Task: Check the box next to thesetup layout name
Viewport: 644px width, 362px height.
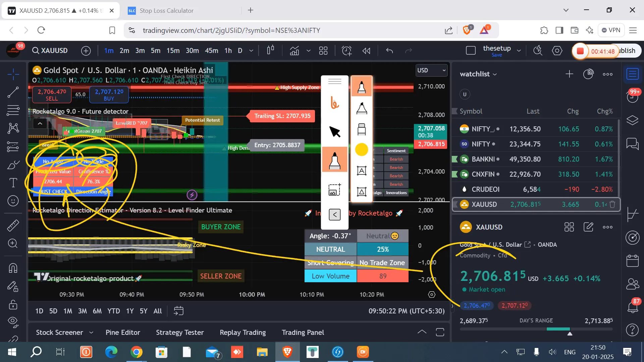Action: click(x=471, y=50)
